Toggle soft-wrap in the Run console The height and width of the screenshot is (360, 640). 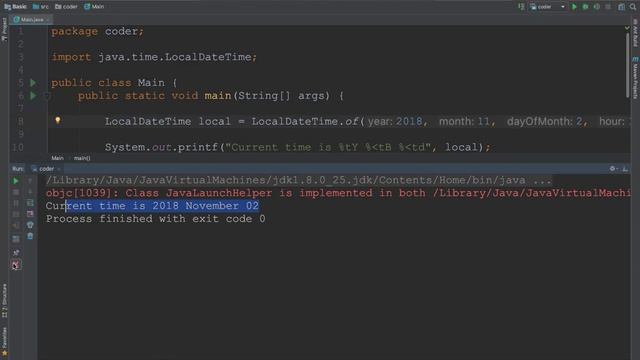click(x=30, y=203)
